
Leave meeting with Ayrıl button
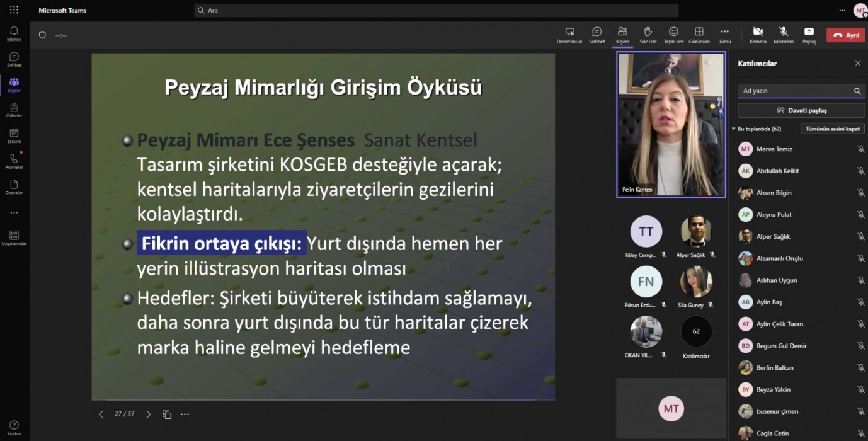tap(846, 35)
